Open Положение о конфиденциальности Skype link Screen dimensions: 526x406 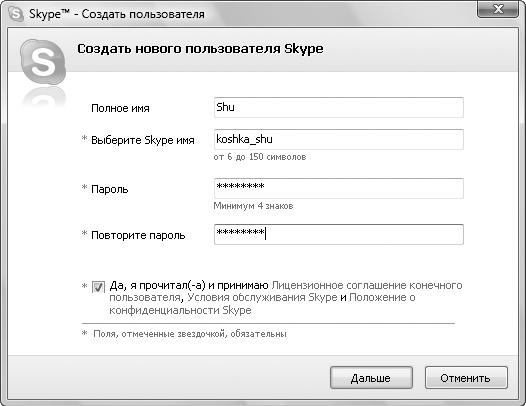[382, 297]
